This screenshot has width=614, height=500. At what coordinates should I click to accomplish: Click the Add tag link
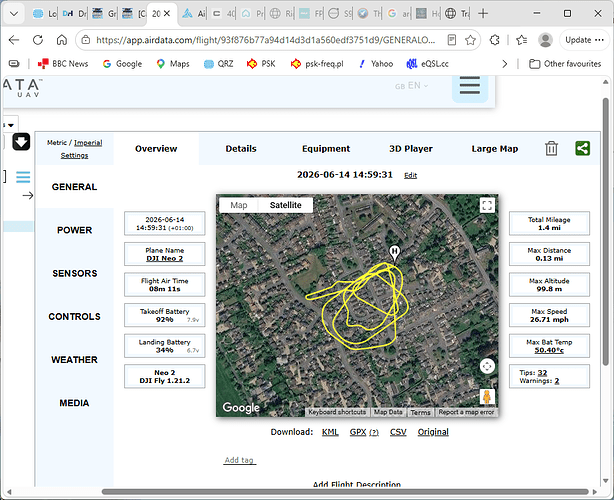click(239, 460)
